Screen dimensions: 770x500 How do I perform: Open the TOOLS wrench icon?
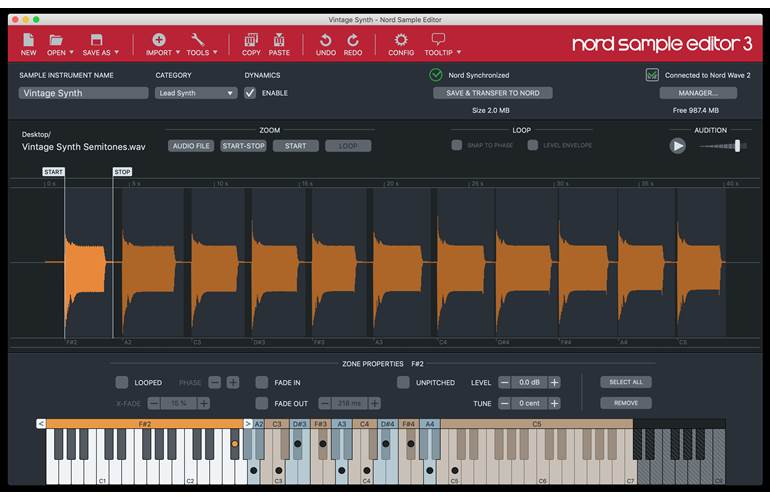pyautogui.click(x=197, y=39)
